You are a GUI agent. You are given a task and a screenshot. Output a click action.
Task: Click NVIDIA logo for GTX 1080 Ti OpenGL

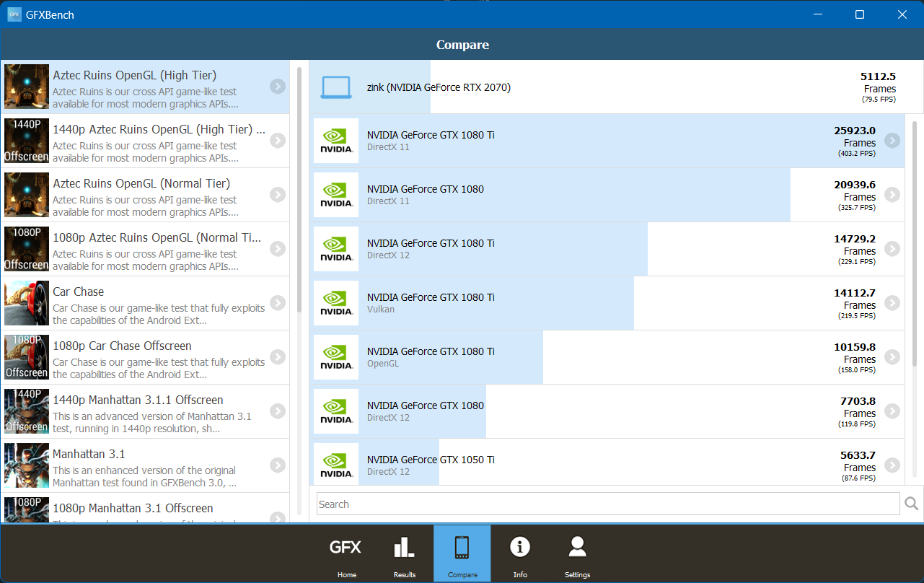tap(336, 357)
